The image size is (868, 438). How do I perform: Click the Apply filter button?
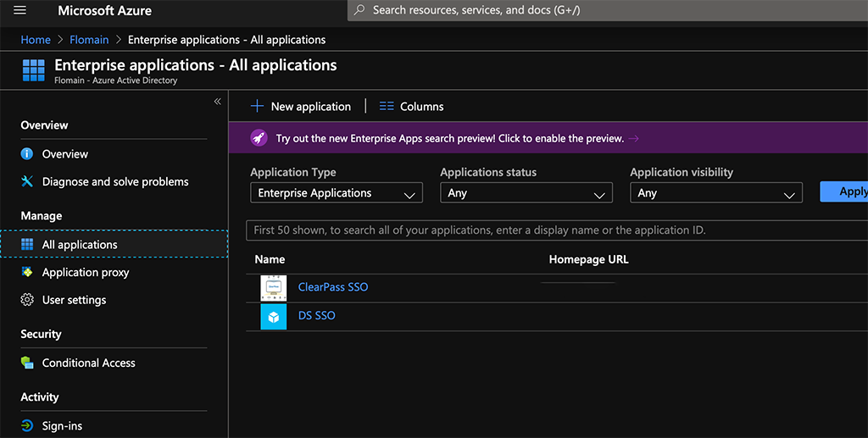pos(844,192)
